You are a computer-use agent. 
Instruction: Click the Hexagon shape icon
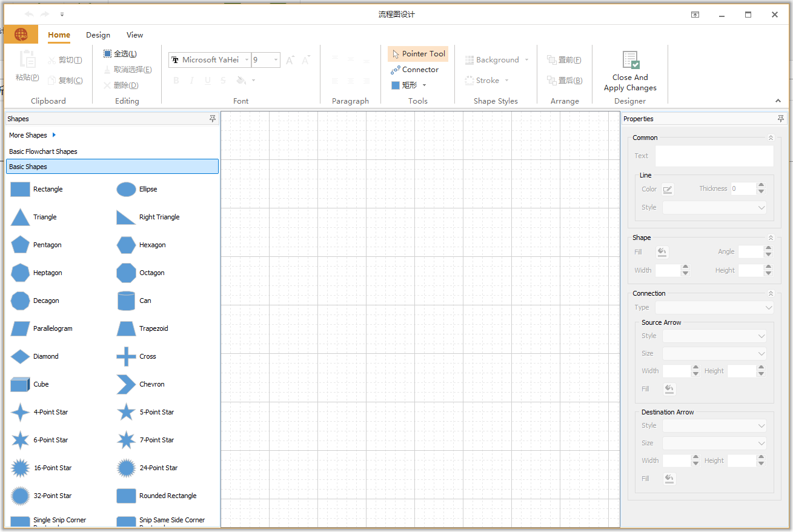tap(126, 245)
